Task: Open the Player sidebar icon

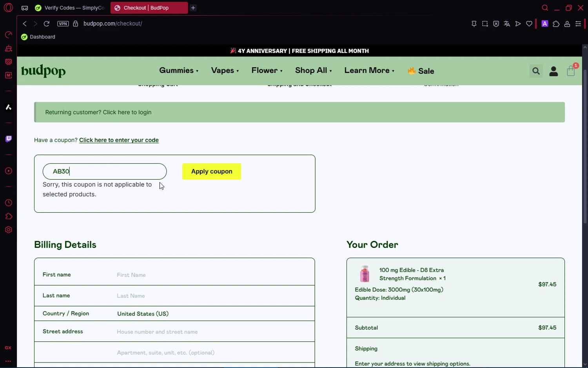Action: pyautogui.click(x=8, y=171)
